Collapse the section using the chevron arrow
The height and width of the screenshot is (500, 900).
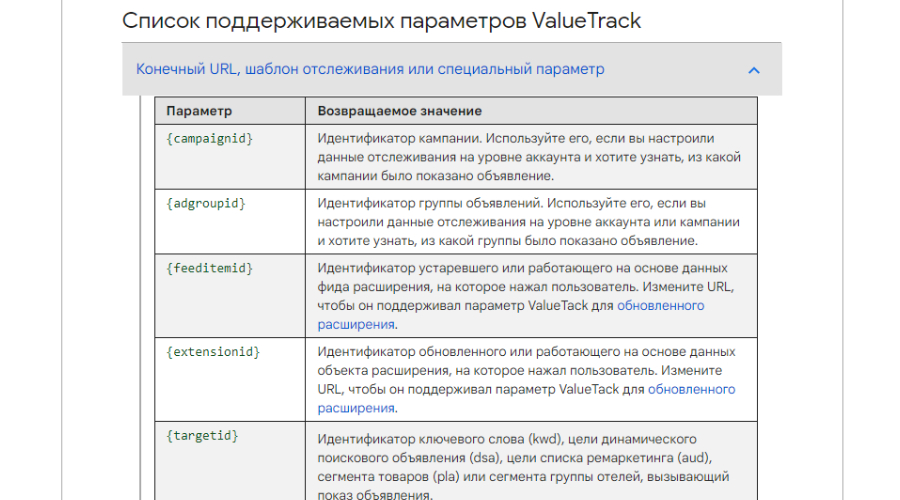(x=754, y=70)
